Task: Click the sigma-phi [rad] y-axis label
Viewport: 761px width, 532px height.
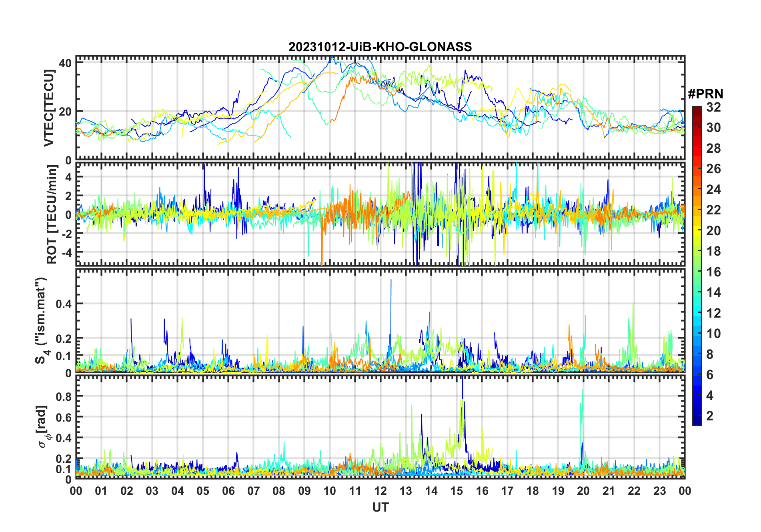Action: coord(43,427)
